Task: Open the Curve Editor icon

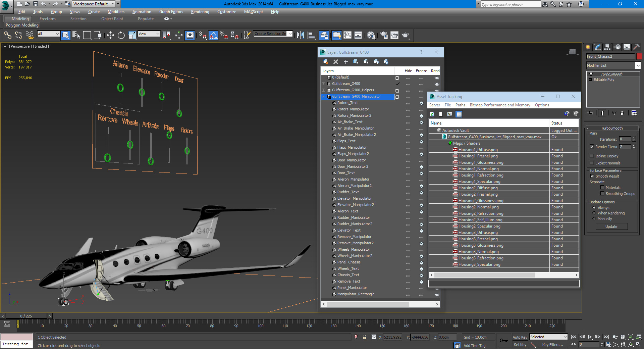Action: point(347,35)
